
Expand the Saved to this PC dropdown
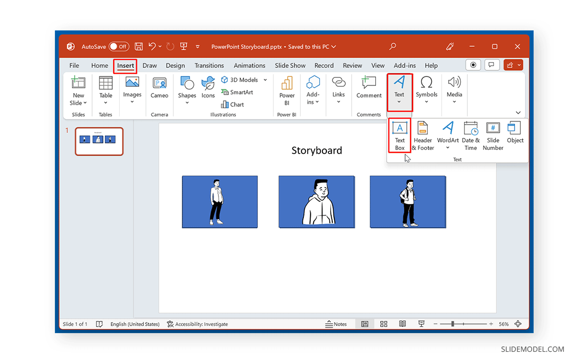[x=334, y=47]
